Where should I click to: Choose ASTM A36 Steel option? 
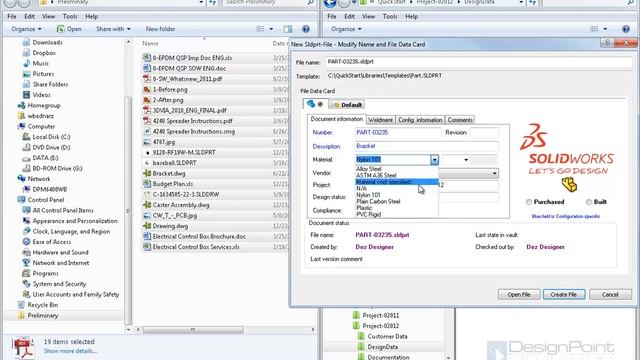pos(376,176)
